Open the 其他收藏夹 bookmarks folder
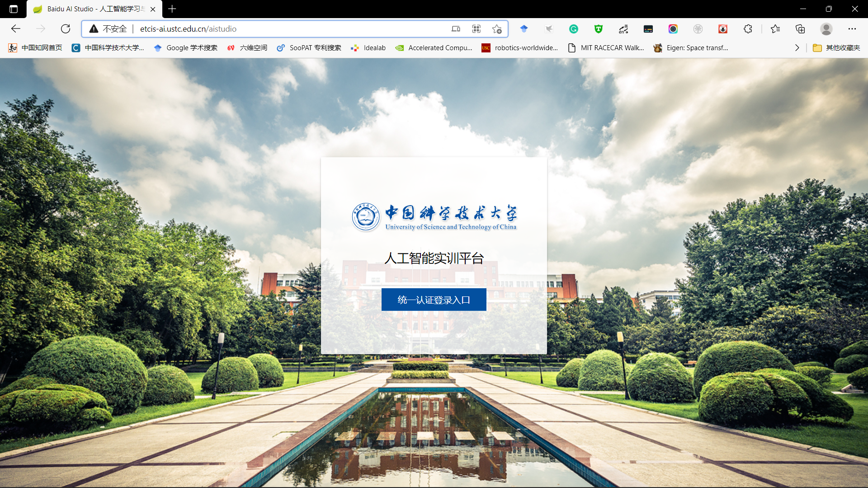Viewport: 868px width, 488px height. pos(836,48)
